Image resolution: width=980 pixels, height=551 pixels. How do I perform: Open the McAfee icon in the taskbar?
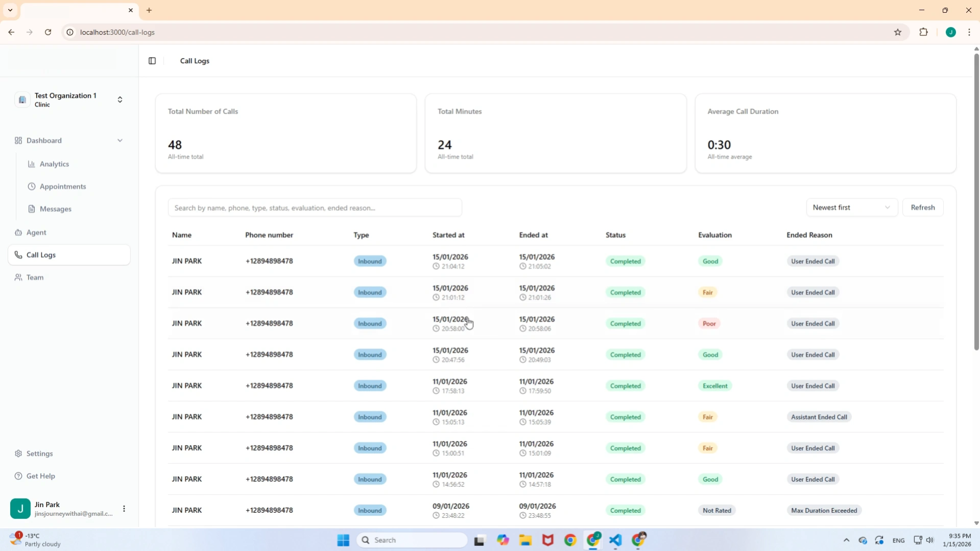pos(547,540)
